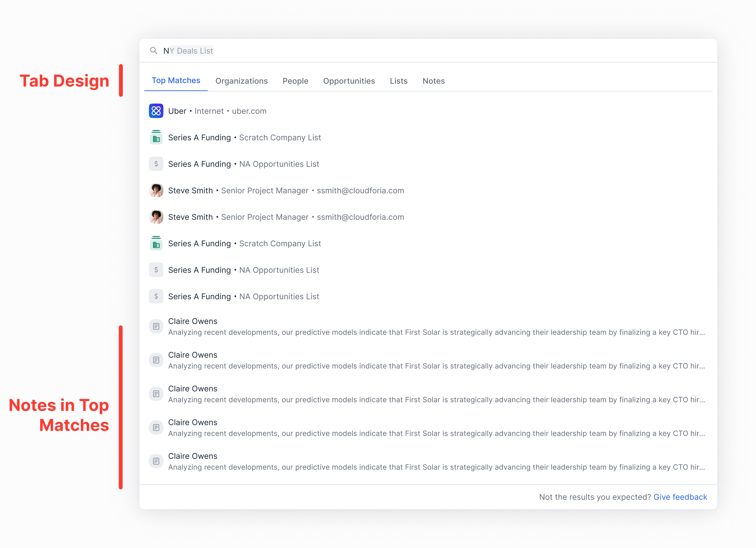Click the Give feedback link

pyautogui.click(x=680, y=497)
